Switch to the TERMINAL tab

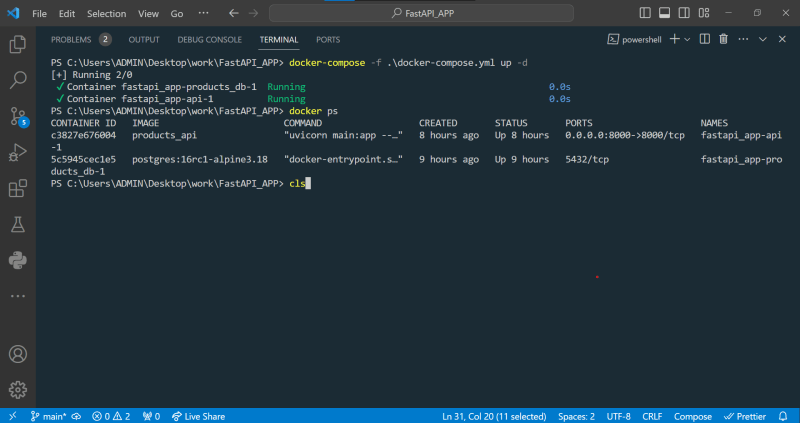[x=279, y=39]
